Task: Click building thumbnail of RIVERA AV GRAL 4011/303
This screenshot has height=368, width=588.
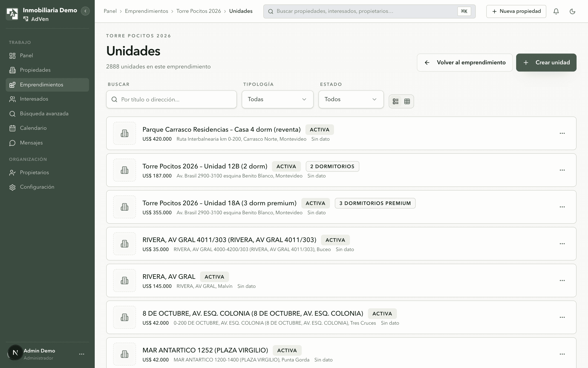Action: [124, 244]
